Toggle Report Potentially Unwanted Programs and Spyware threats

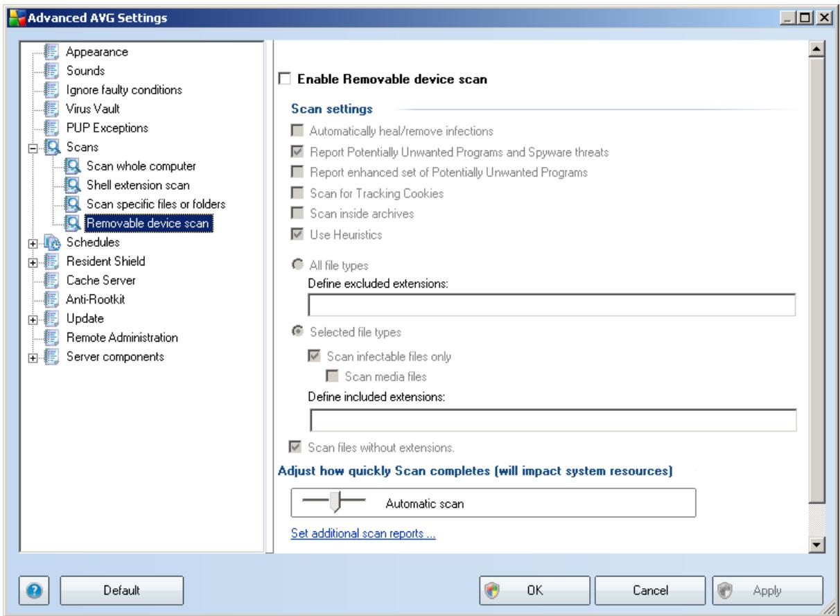tap(297, 151)
